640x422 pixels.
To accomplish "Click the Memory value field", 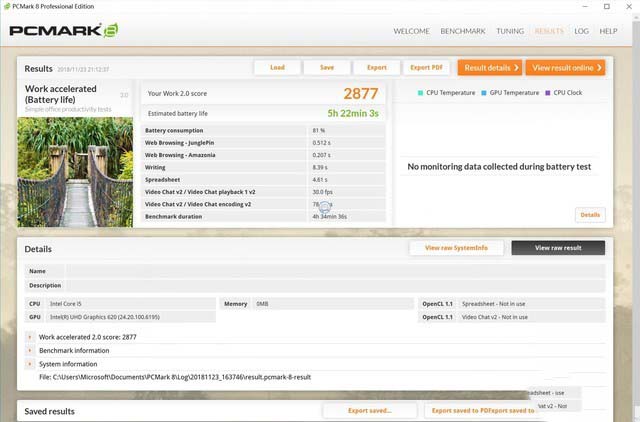I will point(333,304).
